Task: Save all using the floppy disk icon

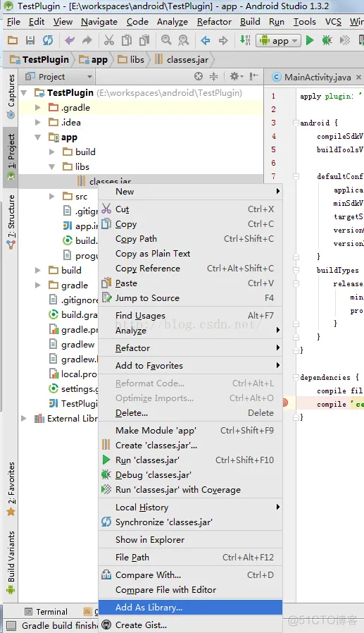Action: coord(30,40)
